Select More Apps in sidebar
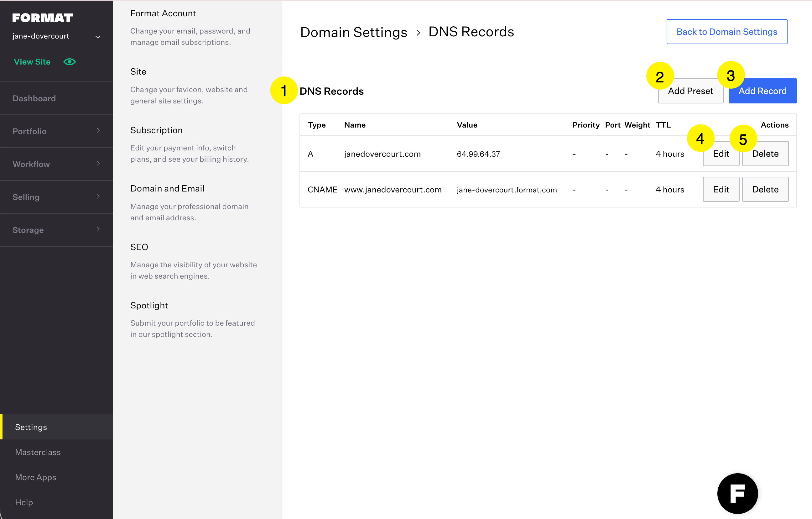812x519 pixels. pyautogui.click(x=35, y=477)
